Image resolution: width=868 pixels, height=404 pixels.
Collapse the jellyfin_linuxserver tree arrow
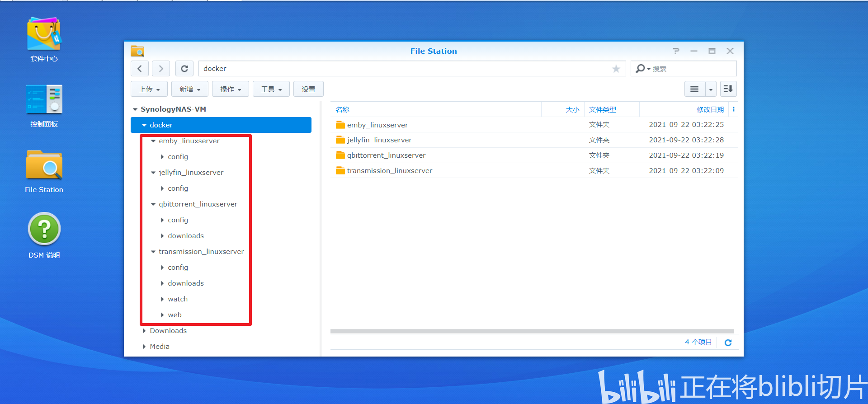click(153, 173)
